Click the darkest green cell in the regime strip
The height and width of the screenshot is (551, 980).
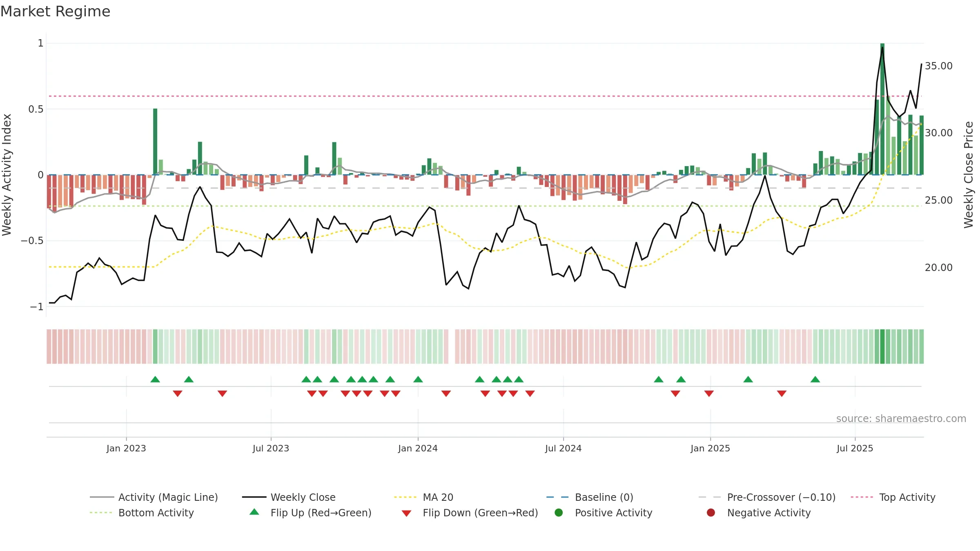point(882,347)
